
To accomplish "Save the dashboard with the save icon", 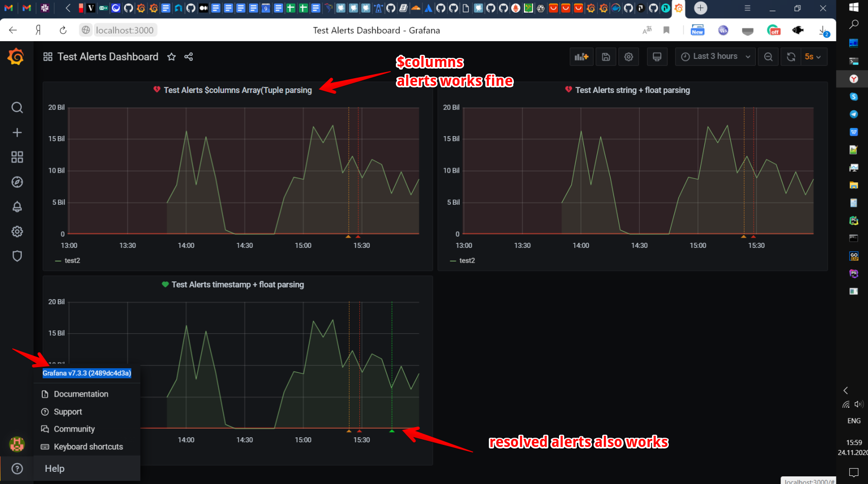I will 605,56.
